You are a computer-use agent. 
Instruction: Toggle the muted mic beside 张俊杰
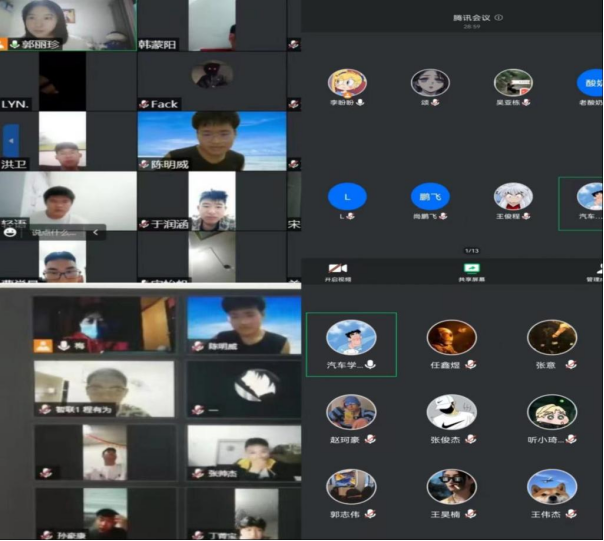(470, 439)
